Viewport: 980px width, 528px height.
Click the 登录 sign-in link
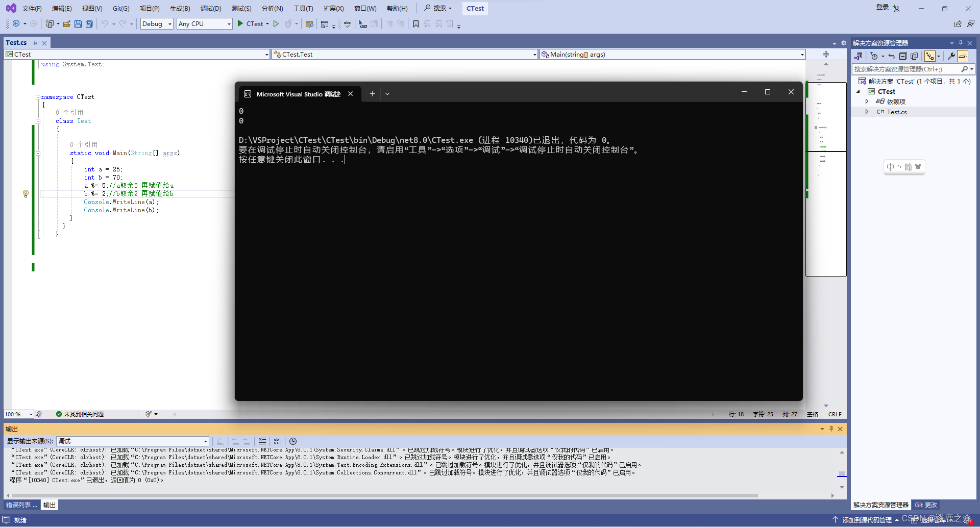click(x=883, y=7)
